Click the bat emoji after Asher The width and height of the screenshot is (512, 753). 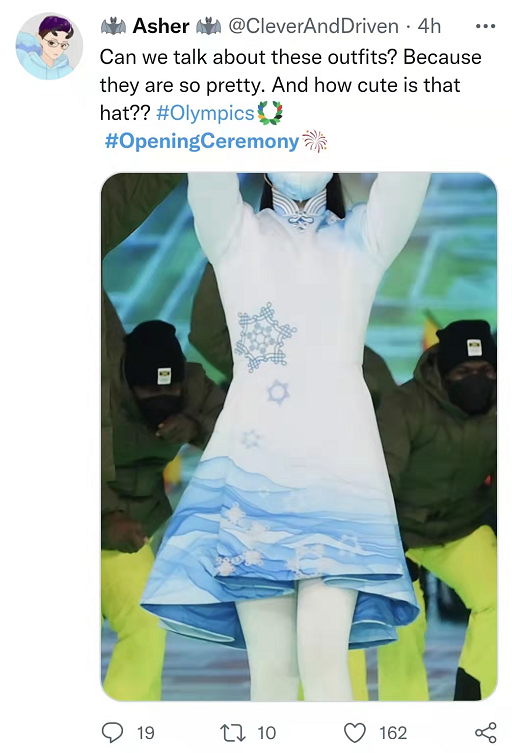click(208, 26)
